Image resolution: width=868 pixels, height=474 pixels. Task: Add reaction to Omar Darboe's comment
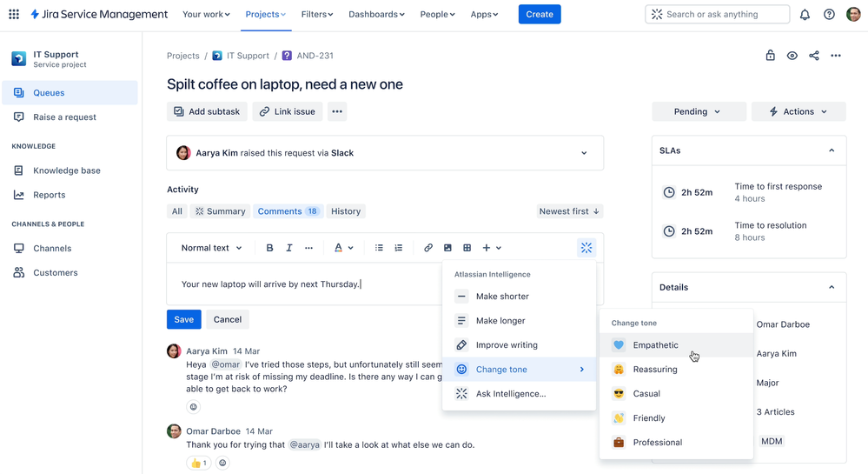222,463
